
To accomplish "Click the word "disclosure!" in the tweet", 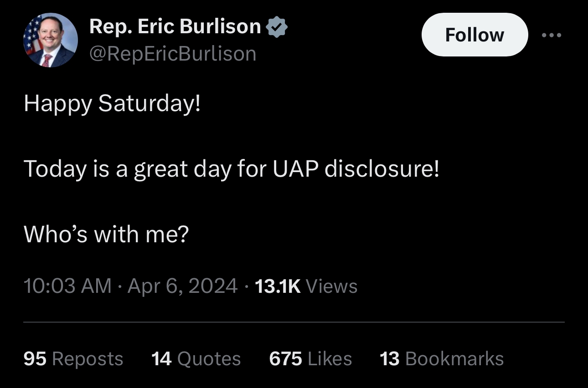I will [x=382, y=168].
